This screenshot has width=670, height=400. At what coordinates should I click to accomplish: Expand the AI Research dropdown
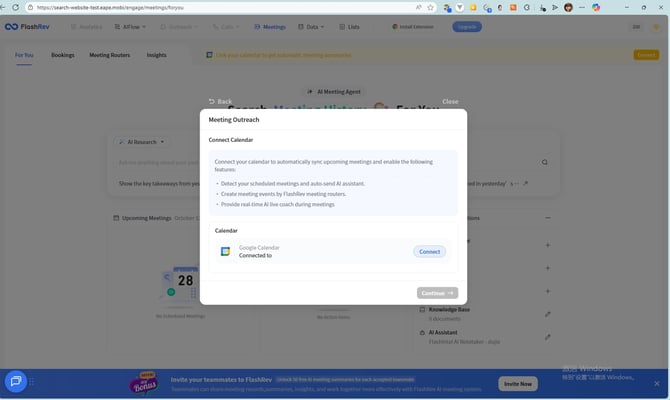point(140,142)
